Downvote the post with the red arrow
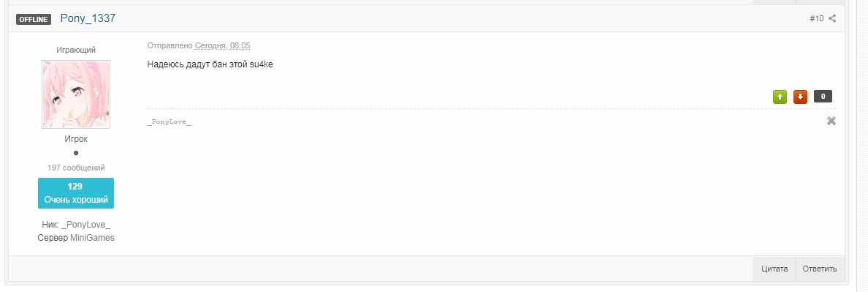868x292 pixels. (x=800, y=97)
